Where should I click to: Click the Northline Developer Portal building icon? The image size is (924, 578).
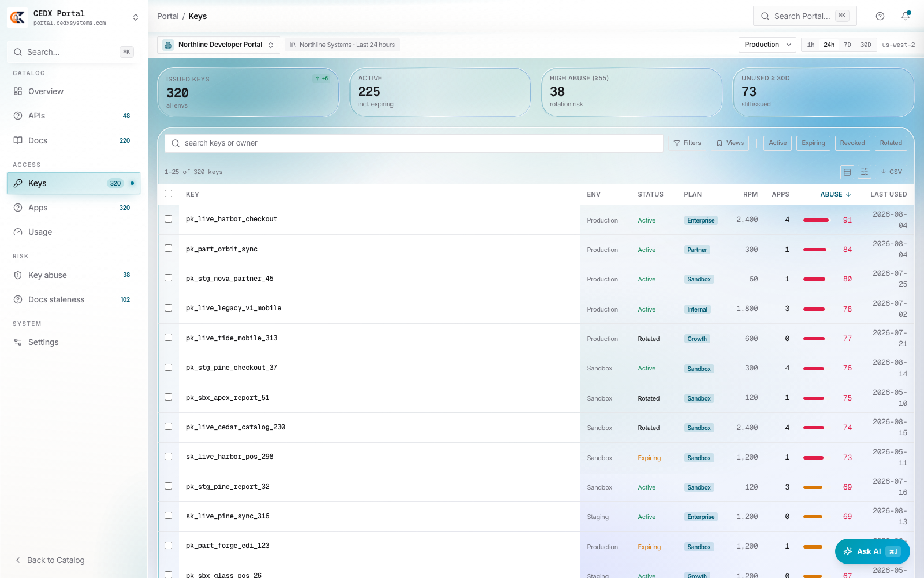click(x=168, y=45)
